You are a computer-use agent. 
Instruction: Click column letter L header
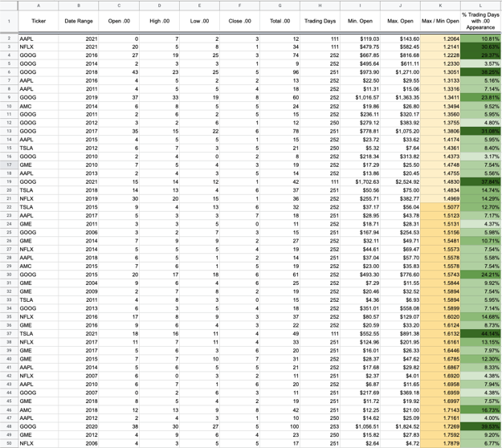pyautogui.click(x=480, y=6)
